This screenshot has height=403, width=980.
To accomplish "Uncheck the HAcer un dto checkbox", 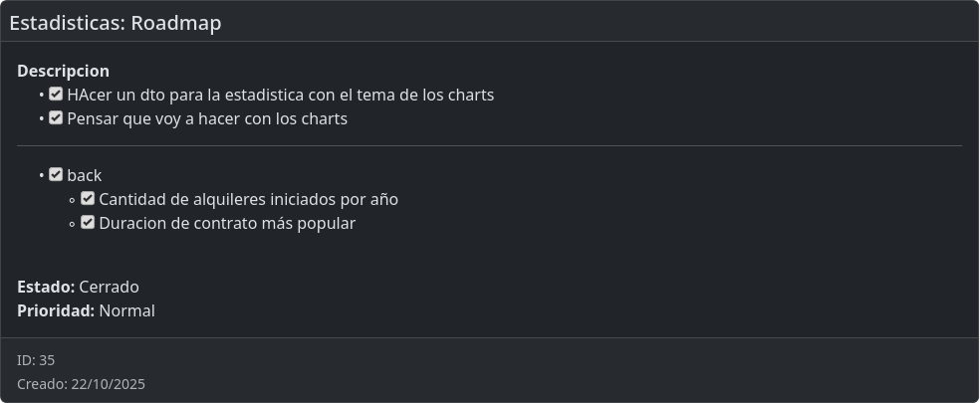I will 56,95.
